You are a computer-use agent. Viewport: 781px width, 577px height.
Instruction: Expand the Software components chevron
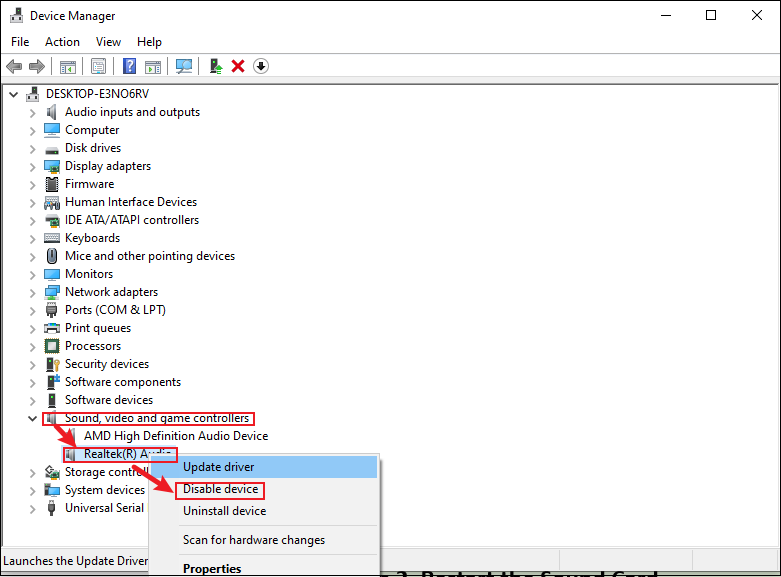click(x=32, y=383)
